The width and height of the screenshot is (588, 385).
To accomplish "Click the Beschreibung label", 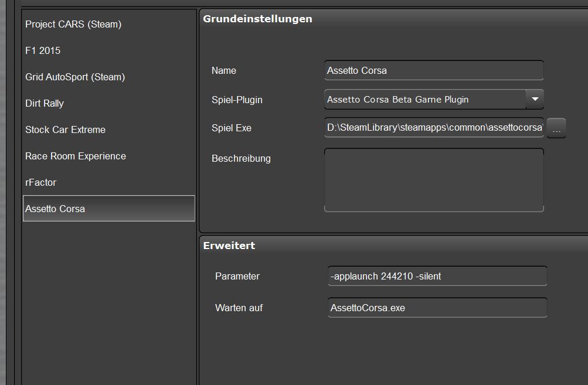I will 241,159.
